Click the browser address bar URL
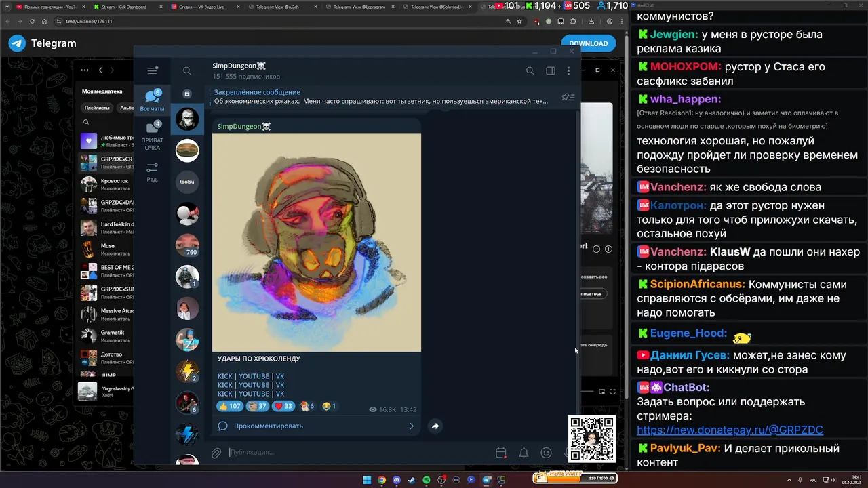The height and width of the screenshot is (488, 868). [x=89, y=21]
